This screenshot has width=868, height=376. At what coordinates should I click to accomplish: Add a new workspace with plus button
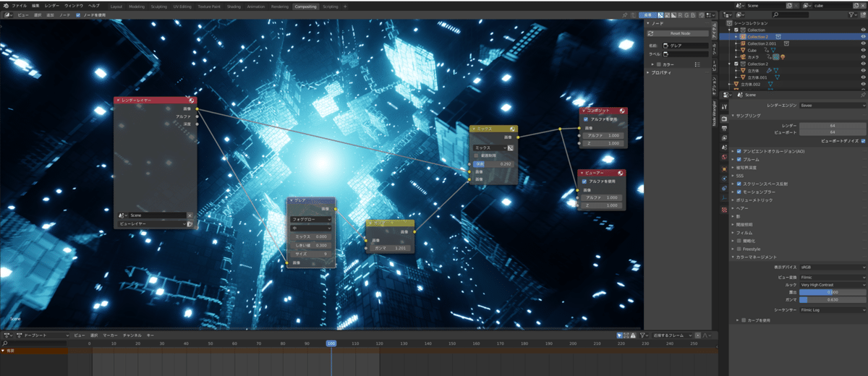point(345,6)
